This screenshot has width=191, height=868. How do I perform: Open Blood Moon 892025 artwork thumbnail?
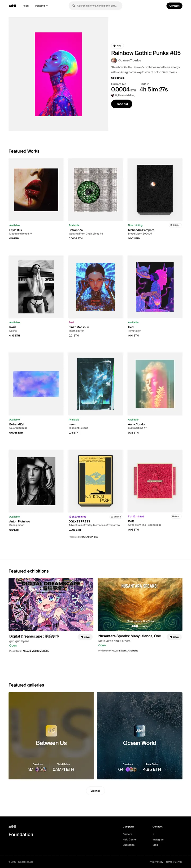(155, 190)
